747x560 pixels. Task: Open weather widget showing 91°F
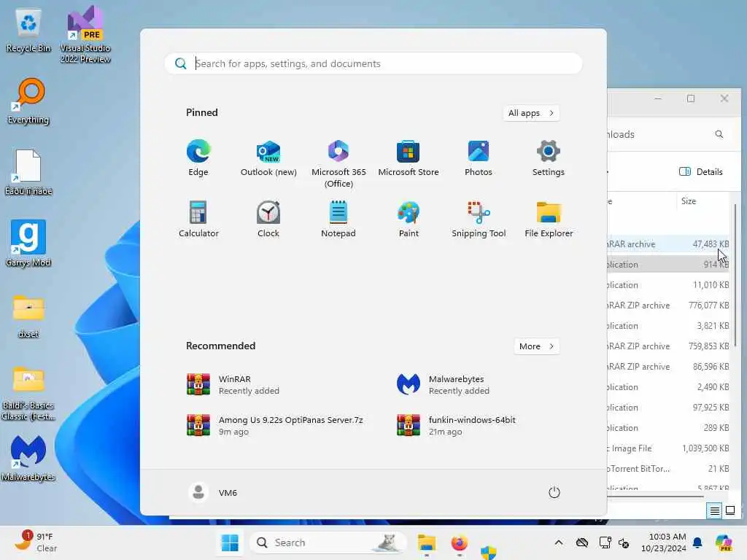[x=36, y=542]
